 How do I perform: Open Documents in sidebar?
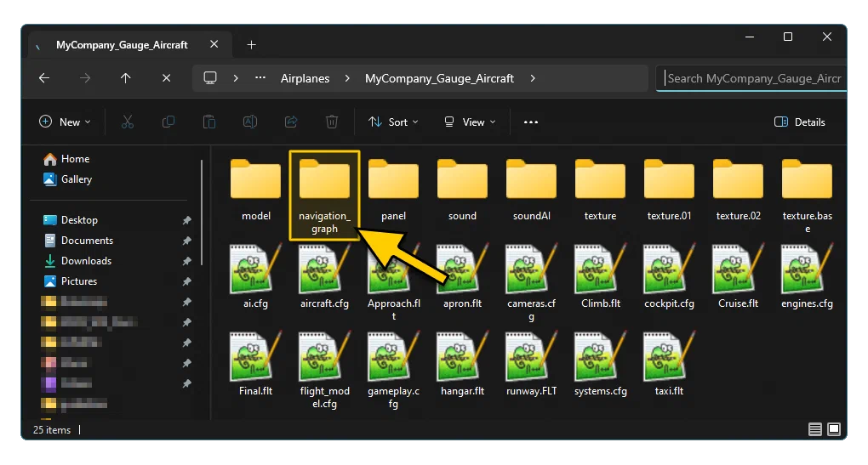(78, 241)
